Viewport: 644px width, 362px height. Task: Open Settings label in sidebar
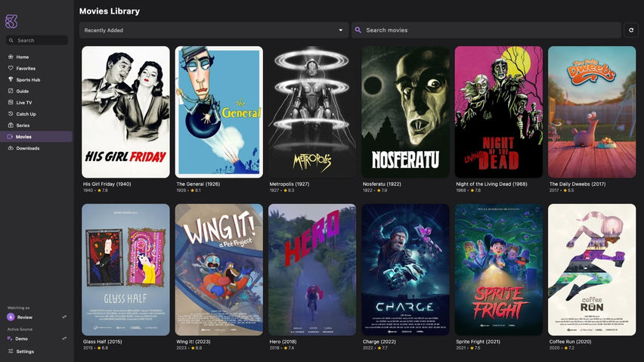(25, 351)
